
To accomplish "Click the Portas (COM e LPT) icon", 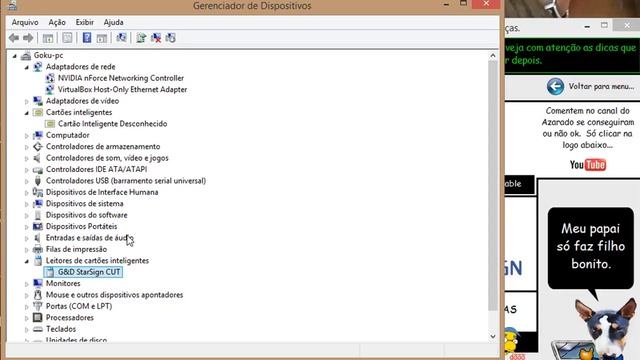I will (x=38, y=306).
